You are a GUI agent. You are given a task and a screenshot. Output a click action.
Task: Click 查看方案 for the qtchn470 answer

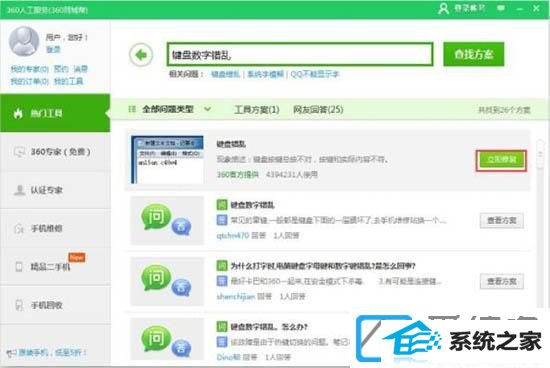click(502, 220)
